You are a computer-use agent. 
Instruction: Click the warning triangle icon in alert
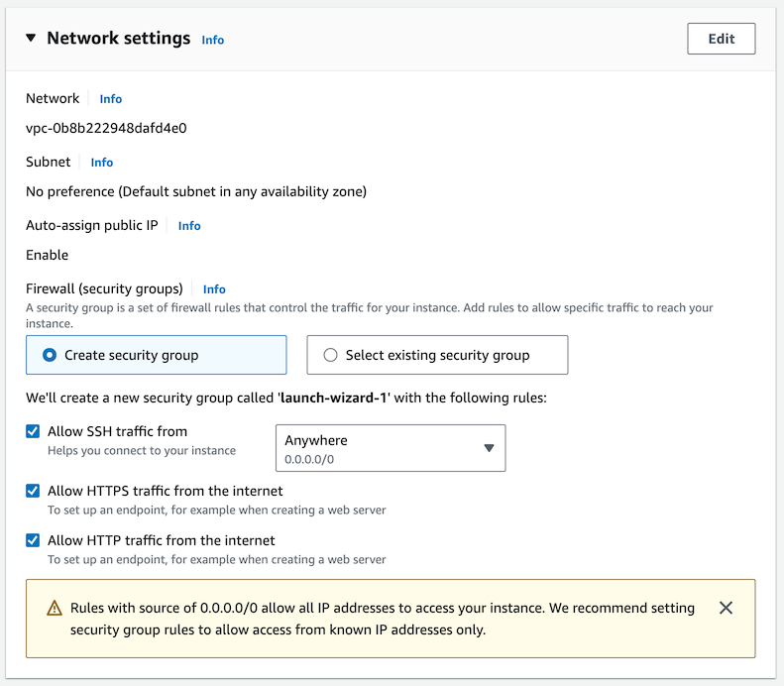coord(55,609)
